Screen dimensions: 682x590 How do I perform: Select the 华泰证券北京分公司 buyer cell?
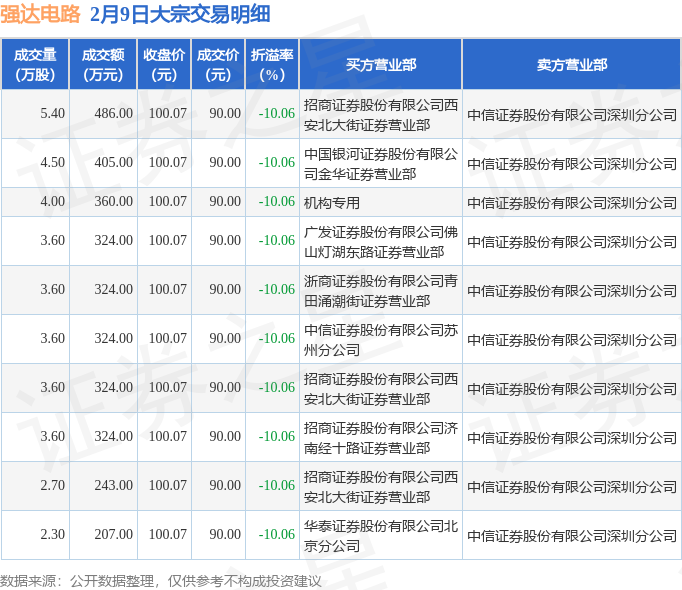point(381,535)
